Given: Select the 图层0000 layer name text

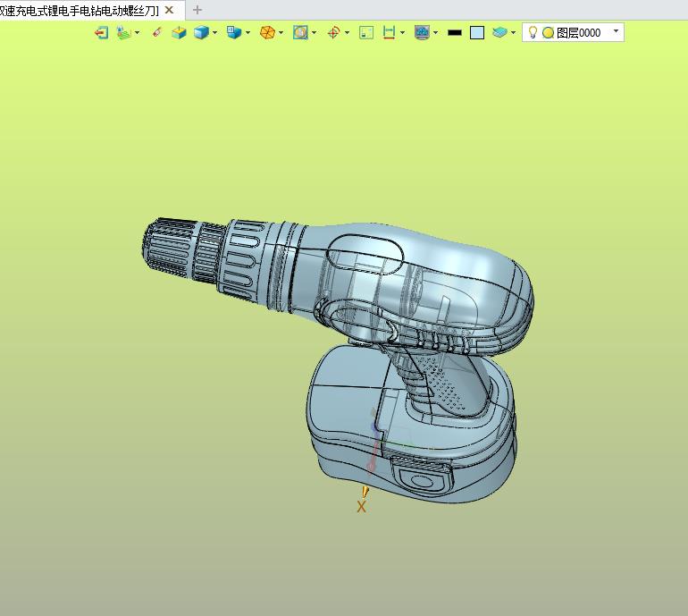Looking at the screenshot, I should click(x=578, y=33).
